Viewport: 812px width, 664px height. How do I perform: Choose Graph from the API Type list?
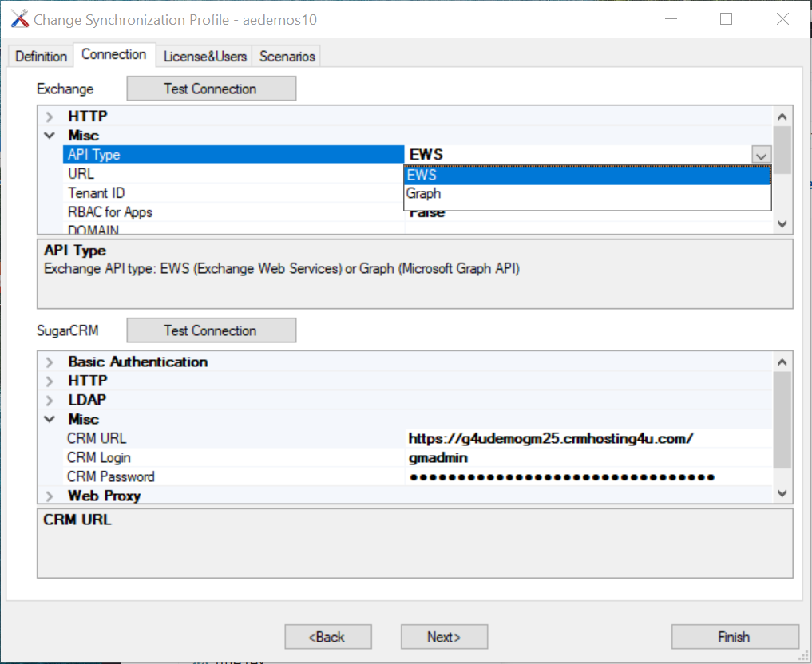(588, 194)
